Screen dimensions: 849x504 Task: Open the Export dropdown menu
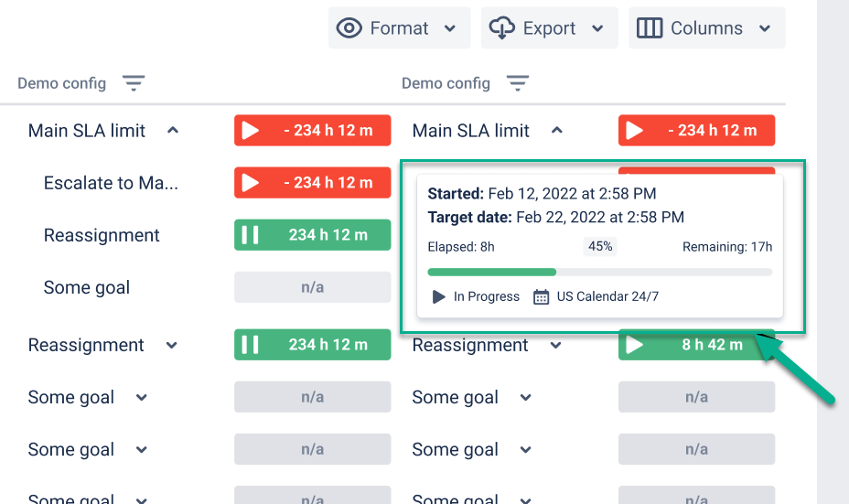[x=597, y=28]
